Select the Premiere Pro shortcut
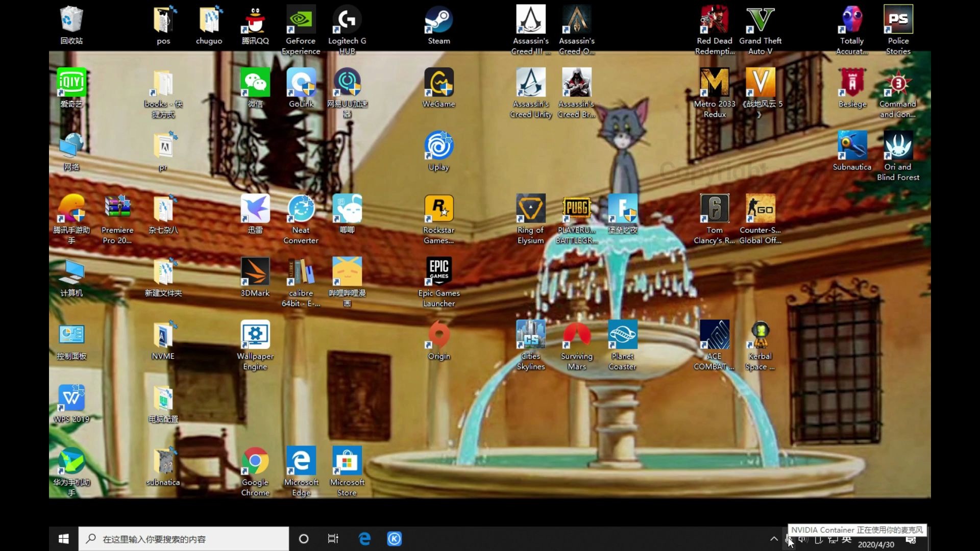This screenshot has height=551, width=980. pyautogui.click(x=117, y=219)
